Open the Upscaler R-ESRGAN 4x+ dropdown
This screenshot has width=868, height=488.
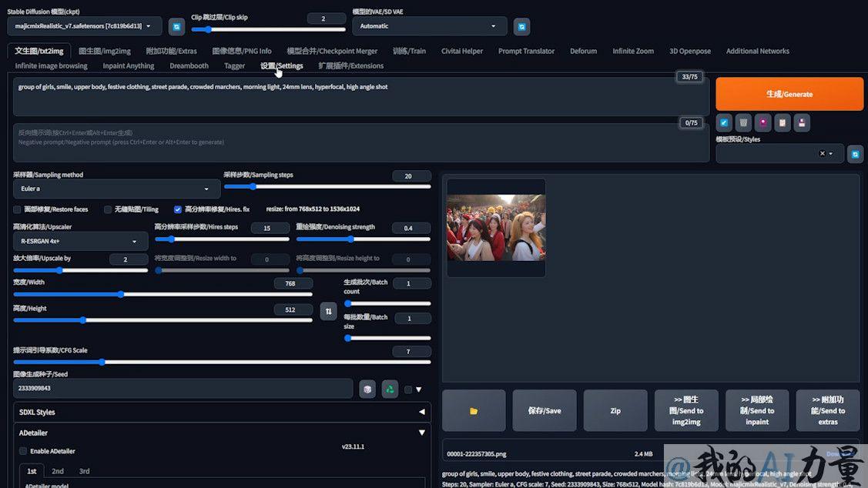(81, 241)
